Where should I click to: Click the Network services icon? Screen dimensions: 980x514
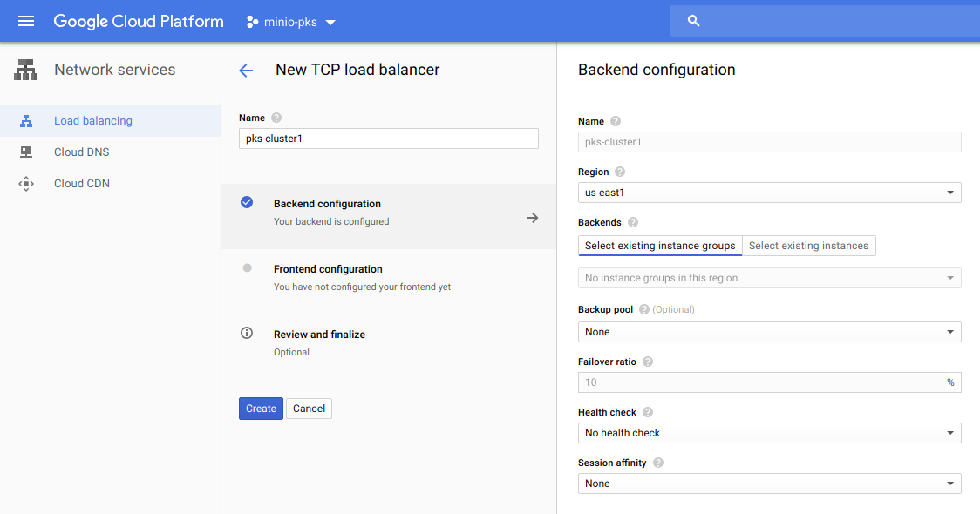click(26, 70)
